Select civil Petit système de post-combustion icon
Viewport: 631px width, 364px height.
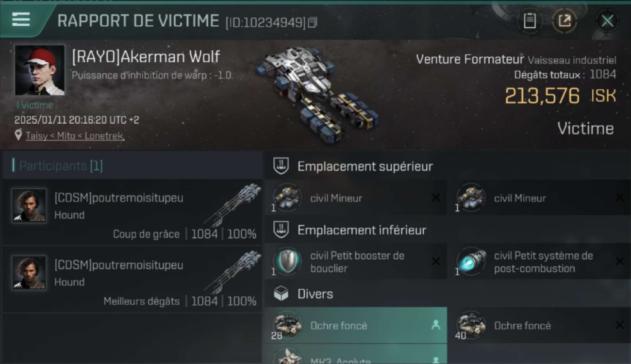[x=471, y=262]
